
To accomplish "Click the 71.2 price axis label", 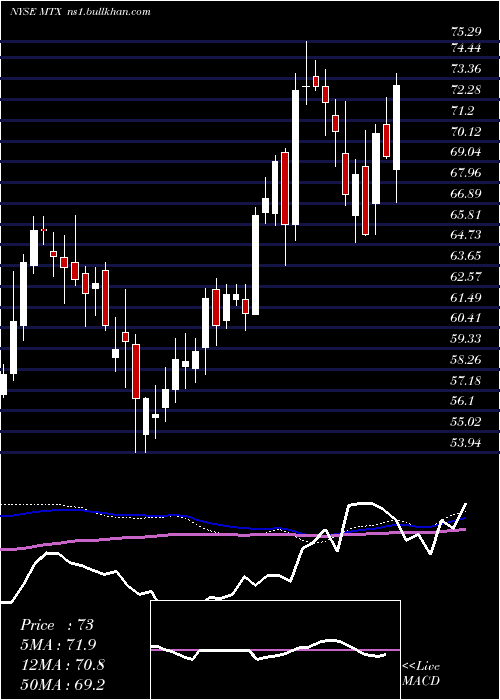I will point(462,110).
